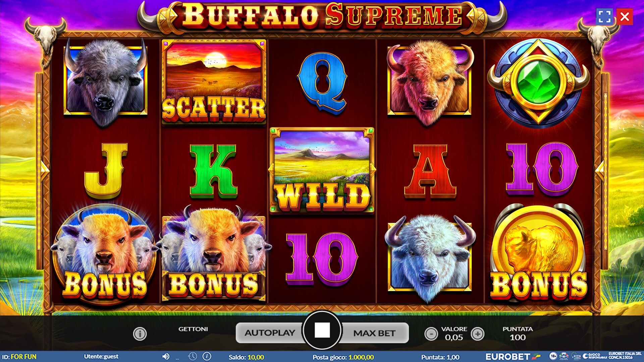Set the wager with MAX BET

(374, 333)
